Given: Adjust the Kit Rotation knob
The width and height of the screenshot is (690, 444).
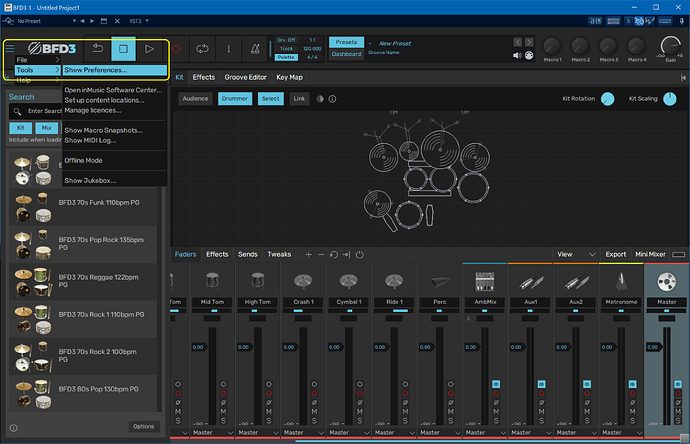Looking at the screenshot, I should [608, 99].
